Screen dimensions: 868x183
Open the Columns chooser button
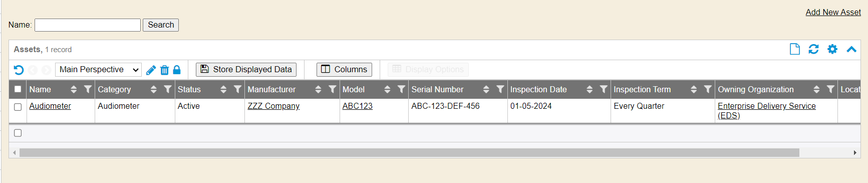pyautogui.click(x=344, y=70)
